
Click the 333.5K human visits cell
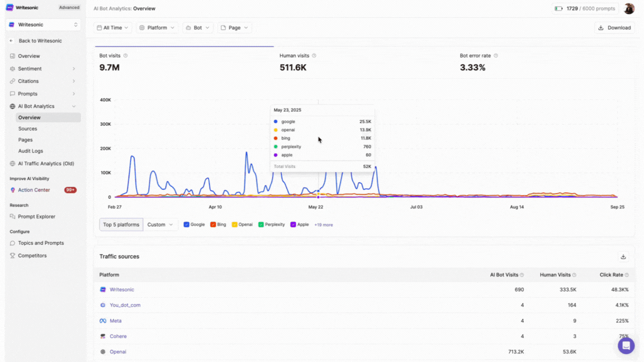(x=567, y=289)
